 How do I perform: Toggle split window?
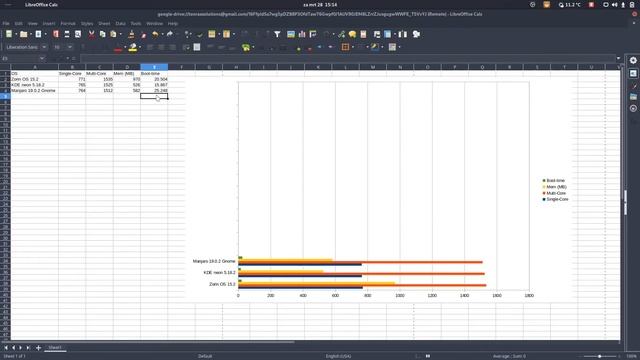pyautogui.click(x=402, y=34)
